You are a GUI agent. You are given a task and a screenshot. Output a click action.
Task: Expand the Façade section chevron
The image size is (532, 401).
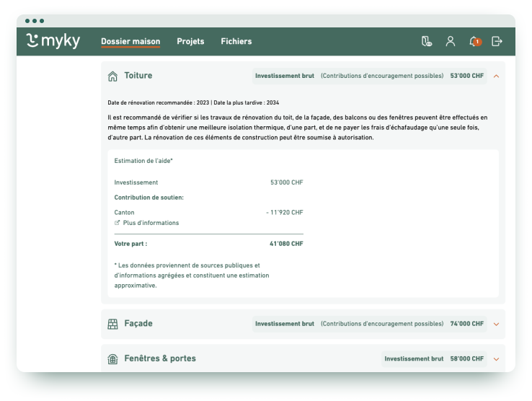tap(497, 325)
